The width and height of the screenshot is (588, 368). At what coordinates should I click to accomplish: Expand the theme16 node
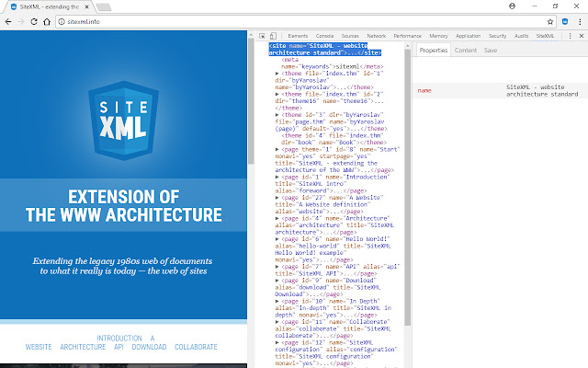(x=277, y=94)
